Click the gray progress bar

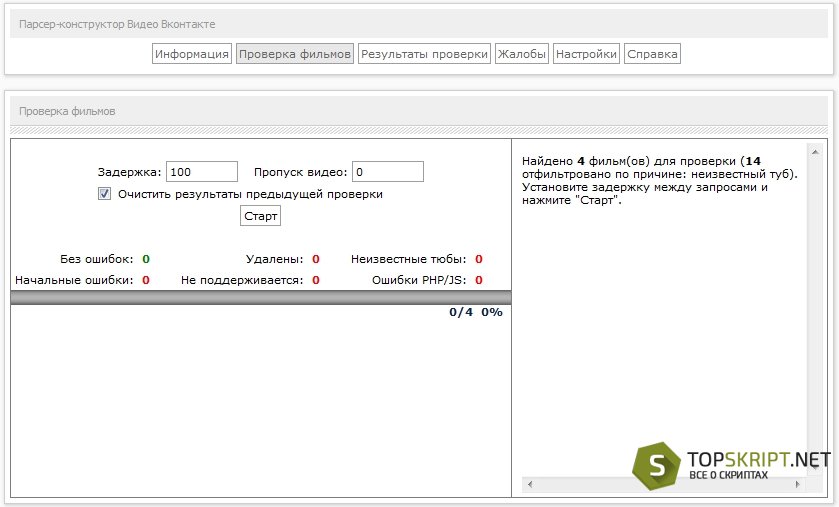coord(261,298)
